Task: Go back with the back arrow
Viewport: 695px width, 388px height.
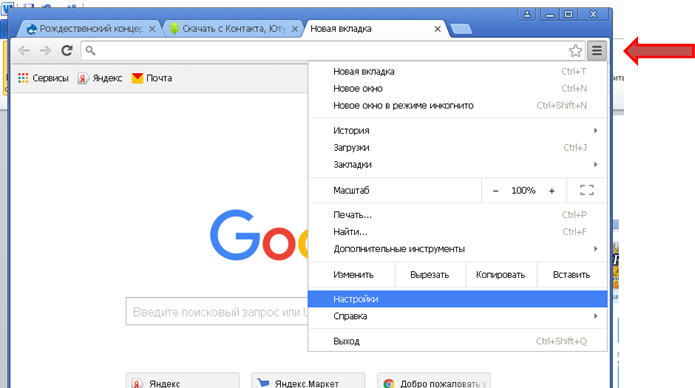Action: click(24, 51)
